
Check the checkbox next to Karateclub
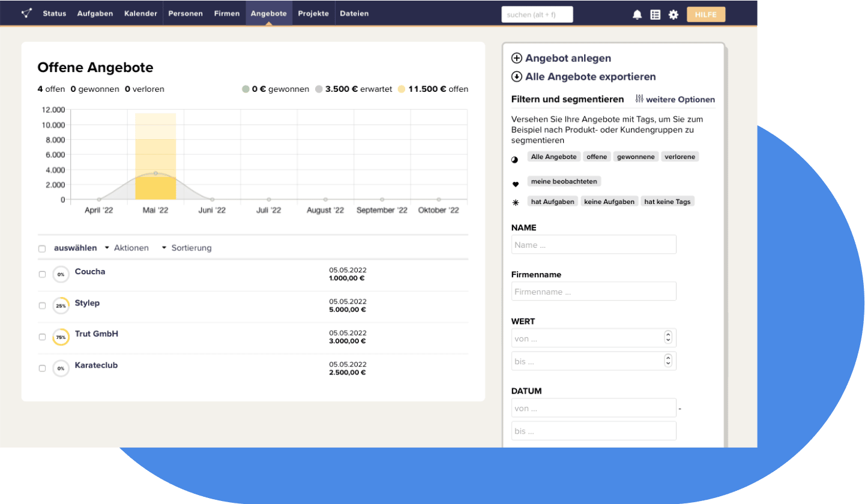(42, 368)
